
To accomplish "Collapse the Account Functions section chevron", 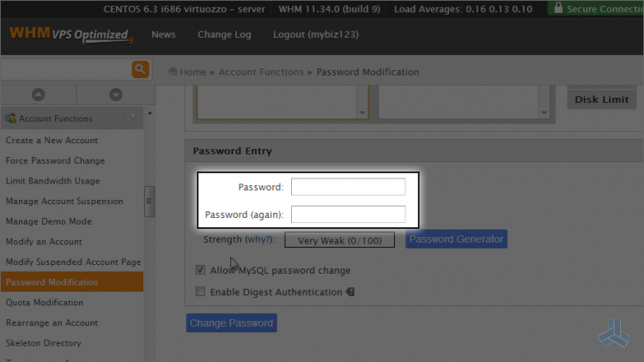I will click(x=133, y=118).
